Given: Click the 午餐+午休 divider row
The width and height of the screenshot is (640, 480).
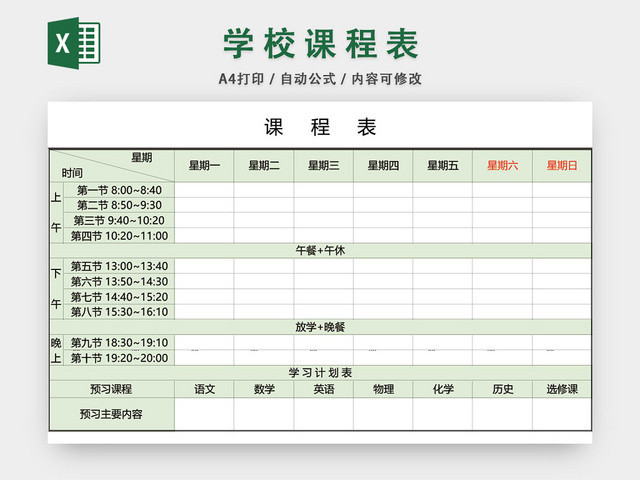Looking at the screenshot, I should click(320, 251).
